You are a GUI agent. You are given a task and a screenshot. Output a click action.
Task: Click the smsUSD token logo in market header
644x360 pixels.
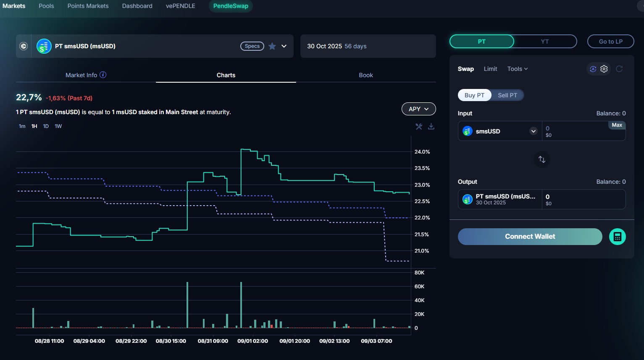coord(44,46)
